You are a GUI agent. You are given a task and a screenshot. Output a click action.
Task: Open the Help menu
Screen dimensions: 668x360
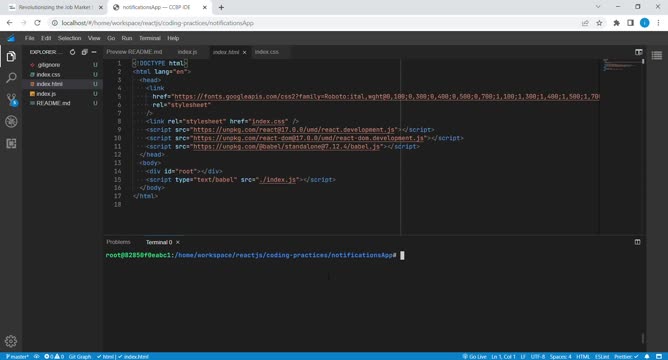(x=173, y=38)
